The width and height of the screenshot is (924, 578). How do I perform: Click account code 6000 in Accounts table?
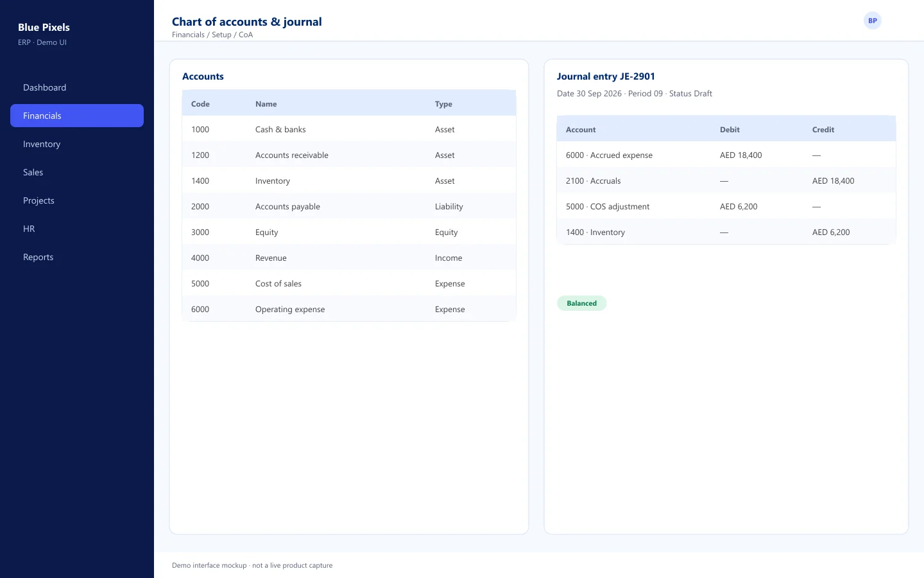(x=200, y=309)
